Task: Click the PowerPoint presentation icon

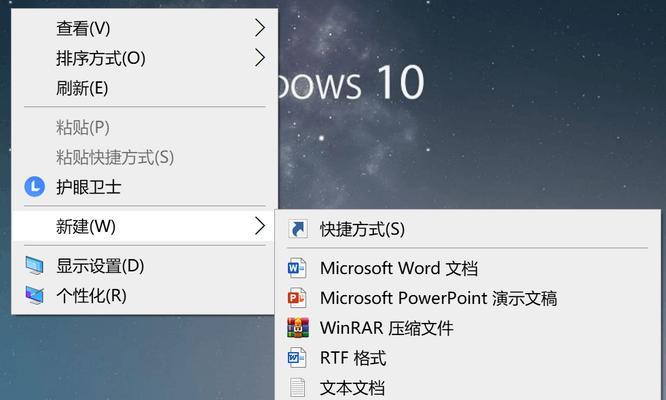Action: click(297, 298)
